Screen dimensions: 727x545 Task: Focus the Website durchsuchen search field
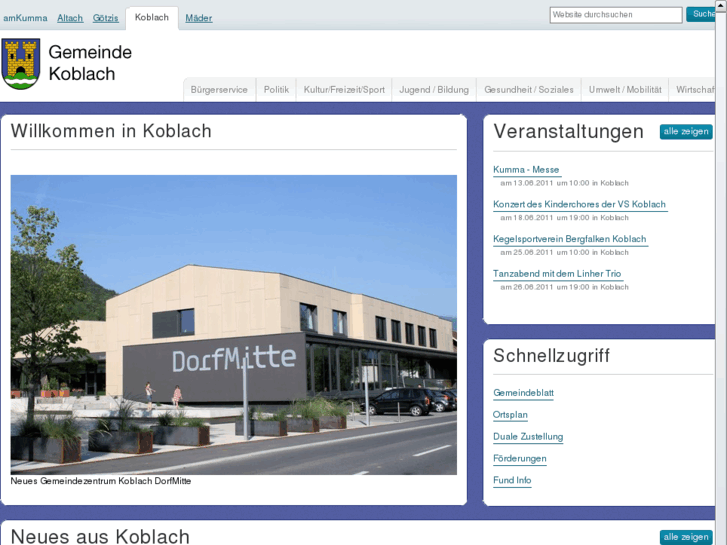pyautogui.click(x=616, y=15)
